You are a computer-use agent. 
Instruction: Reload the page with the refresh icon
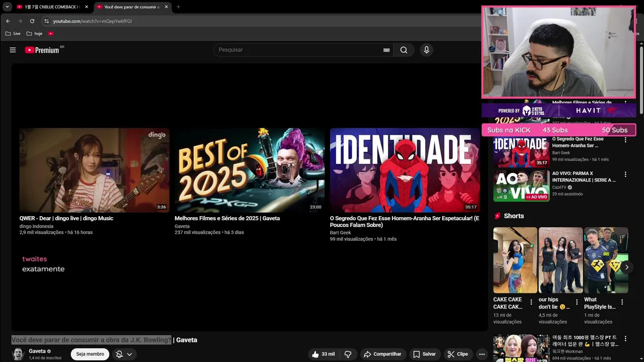(x=32, y=21)
